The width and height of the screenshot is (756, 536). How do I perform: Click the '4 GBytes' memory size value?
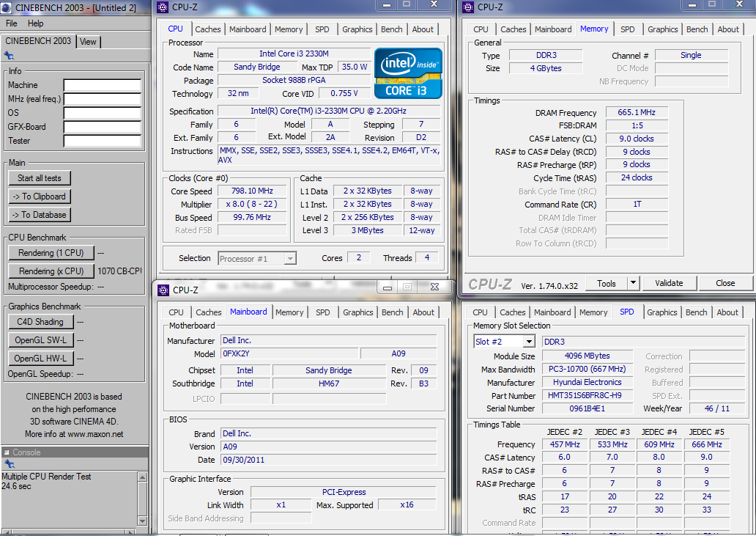(x=546, y=68)
